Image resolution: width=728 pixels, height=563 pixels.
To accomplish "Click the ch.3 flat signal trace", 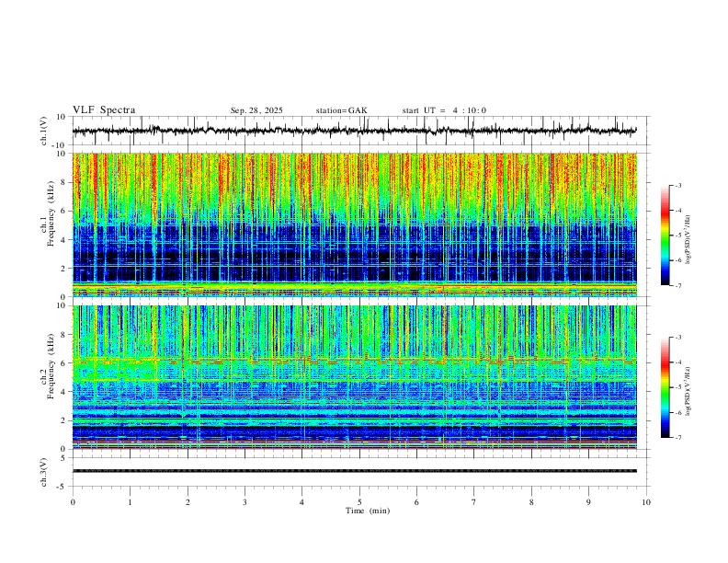I will 354,471.
